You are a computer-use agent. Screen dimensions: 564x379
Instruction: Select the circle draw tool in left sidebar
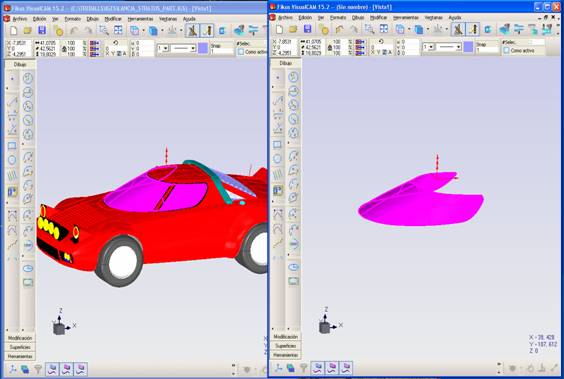pyautogui.click(x=12, y=160)
